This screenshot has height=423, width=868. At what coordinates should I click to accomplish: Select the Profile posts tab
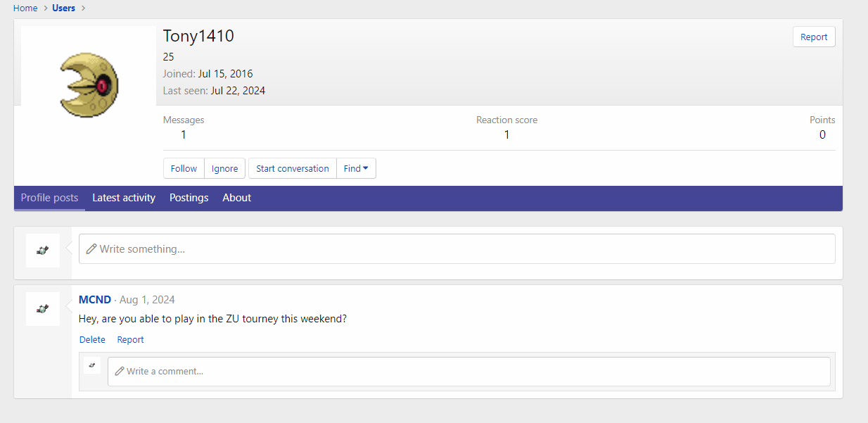tap(49, 198)
